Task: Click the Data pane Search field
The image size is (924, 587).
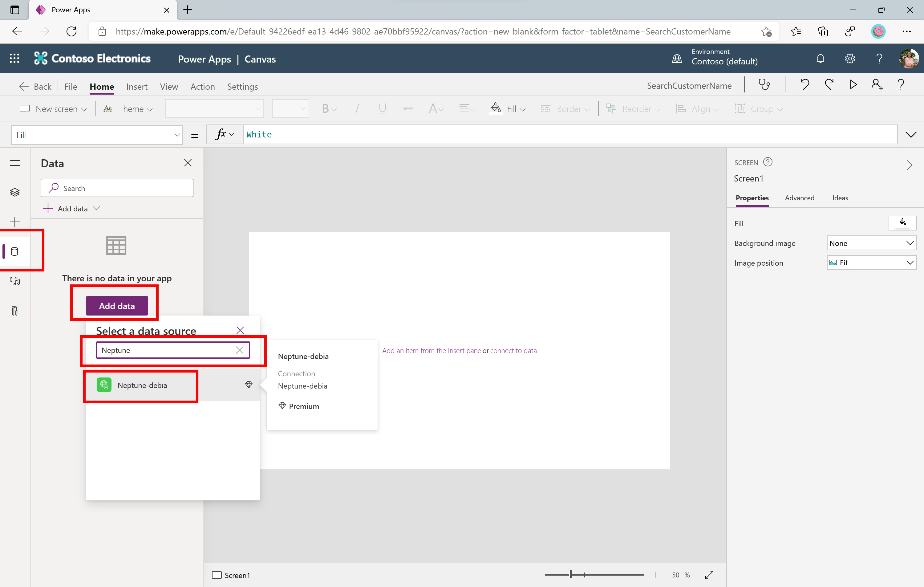Action: 117,188
